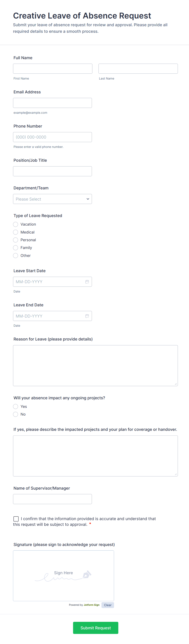The width and height of the screenshot is (189, 644).
Task: Check the information accuracy confirmation checkbox
Action: point(16,519)
